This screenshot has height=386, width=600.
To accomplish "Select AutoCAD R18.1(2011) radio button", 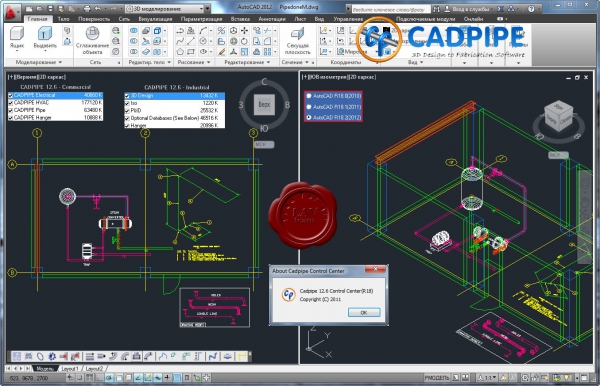I will click(309, 107).
